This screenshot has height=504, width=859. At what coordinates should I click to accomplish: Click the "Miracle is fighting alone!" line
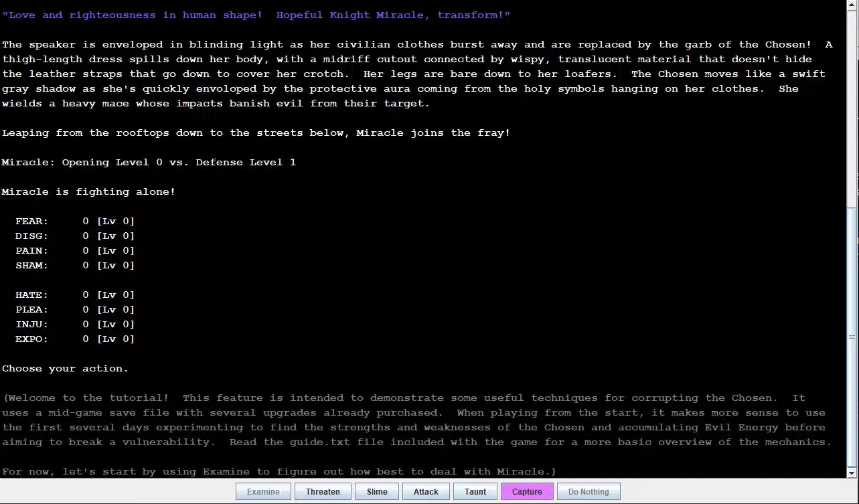tap(88, 192)
